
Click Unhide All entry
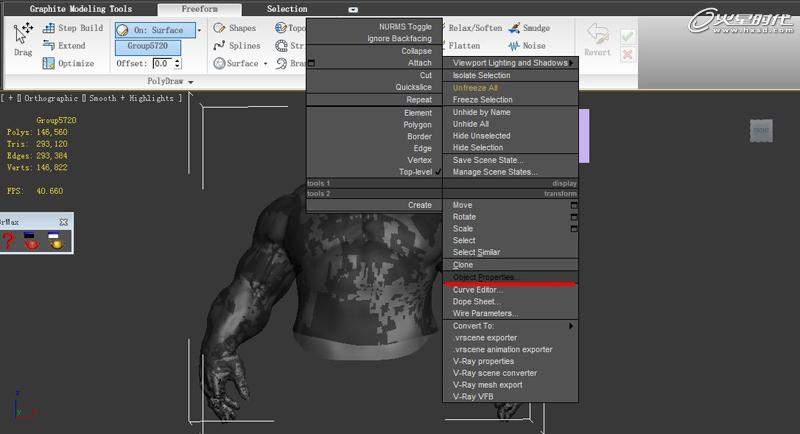pos(470,124)
